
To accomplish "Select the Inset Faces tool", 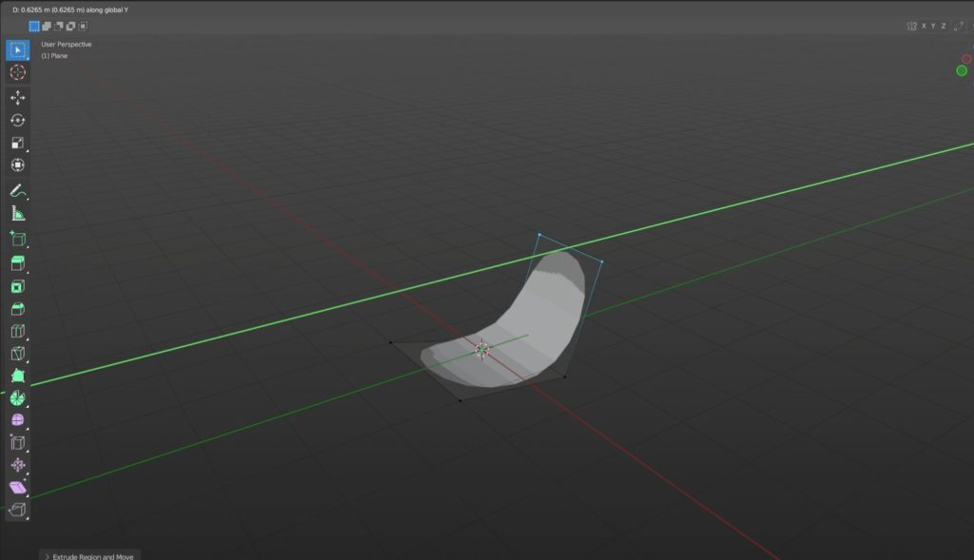I will point(17,286).
